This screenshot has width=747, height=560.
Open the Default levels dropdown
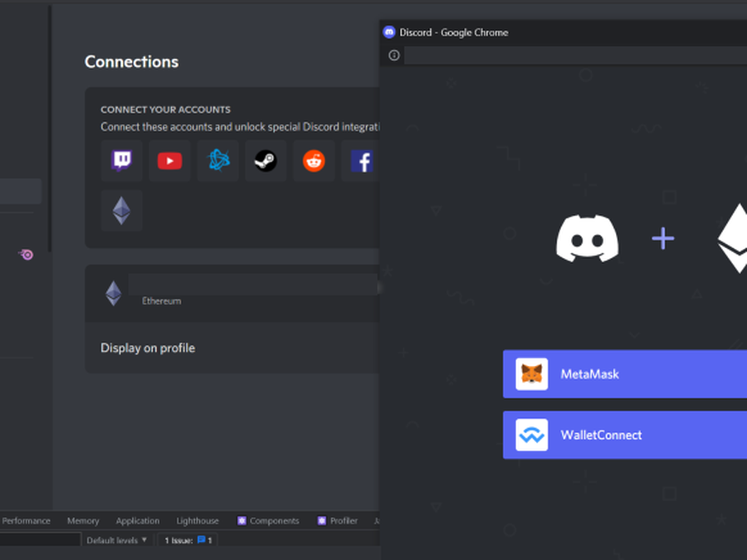117,540
